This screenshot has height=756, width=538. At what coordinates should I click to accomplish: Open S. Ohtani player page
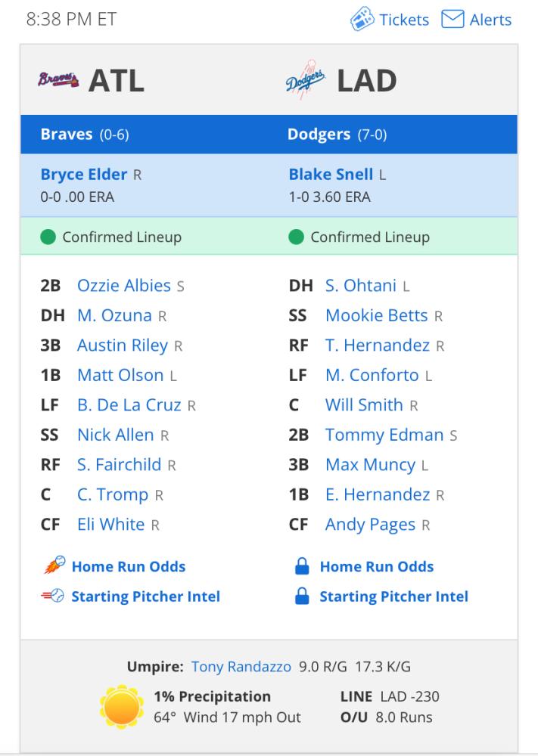[x=361, y=286]
